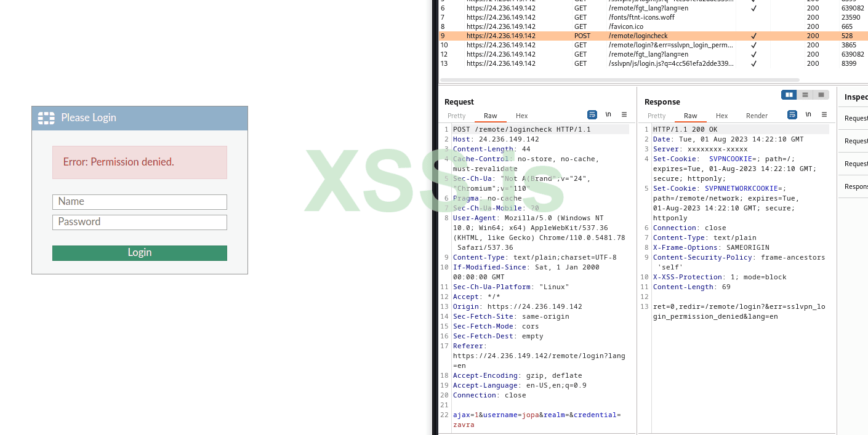Click response header 'Content-Type: text/plain'
The width and height of the screenshot is (868, 435).
(704, 237)
